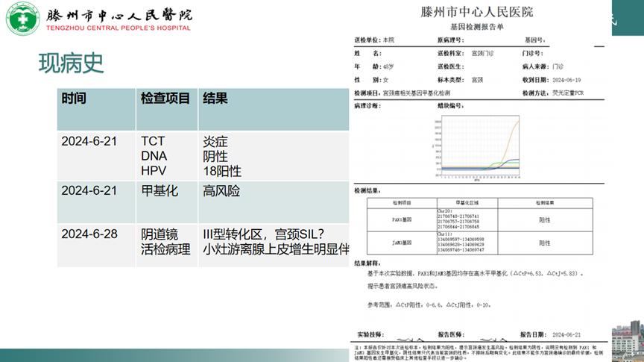Click the '活检病理' exam item

pyautogui.click(x=166, y=249)
